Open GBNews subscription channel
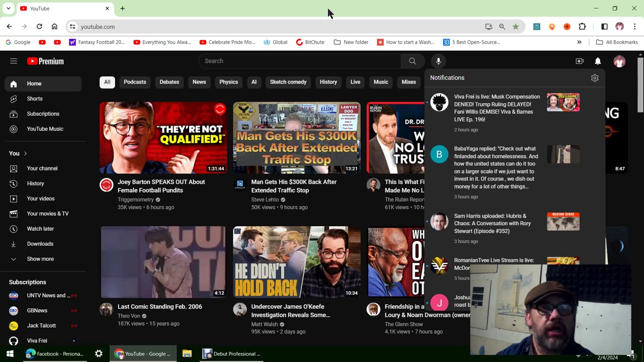Screen dimensions: 644x362 (43, 311)
